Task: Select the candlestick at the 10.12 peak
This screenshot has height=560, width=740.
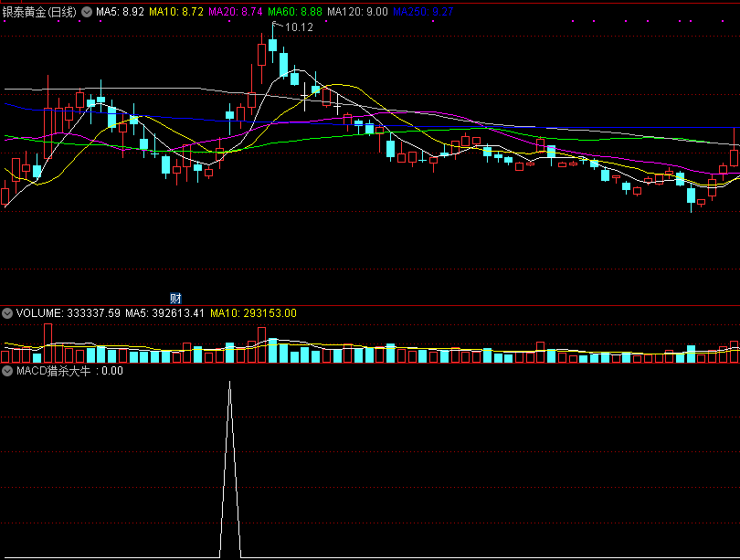Action: pos(273,43)
